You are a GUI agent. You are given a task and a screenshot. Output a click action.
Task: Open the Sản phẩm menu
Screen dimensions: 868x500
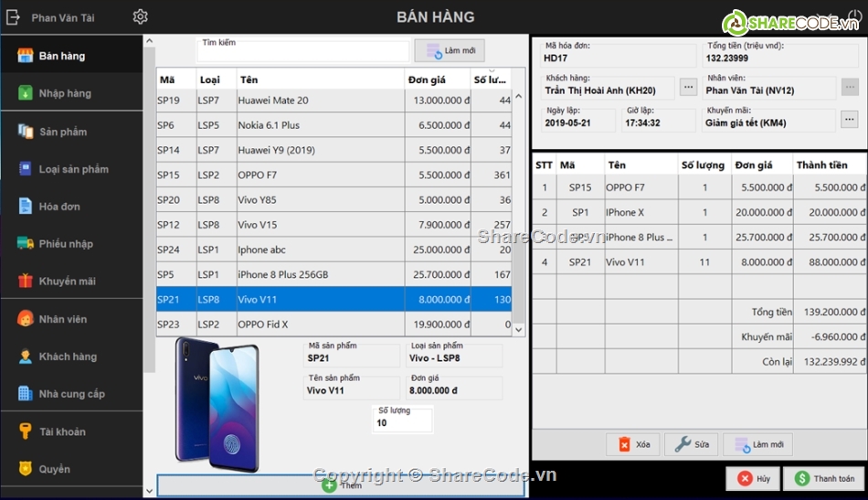point(63,132)
